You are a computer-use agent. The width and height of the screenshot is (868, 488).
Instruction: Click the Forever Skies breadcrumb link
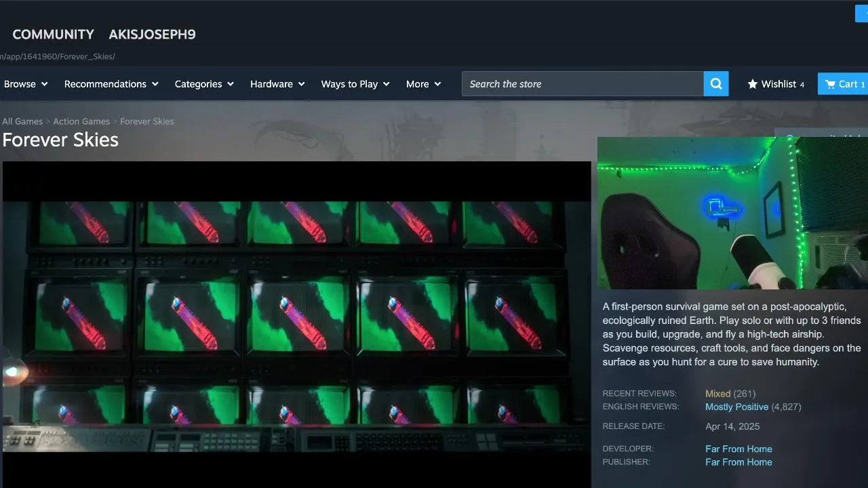147,121
